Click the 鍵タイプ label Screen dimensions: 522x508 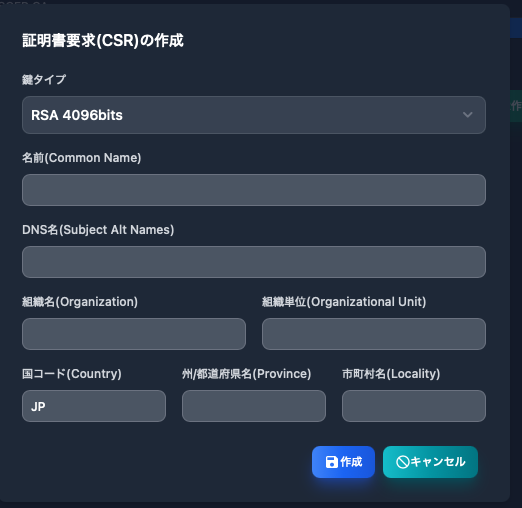click(x=44, y=80)
